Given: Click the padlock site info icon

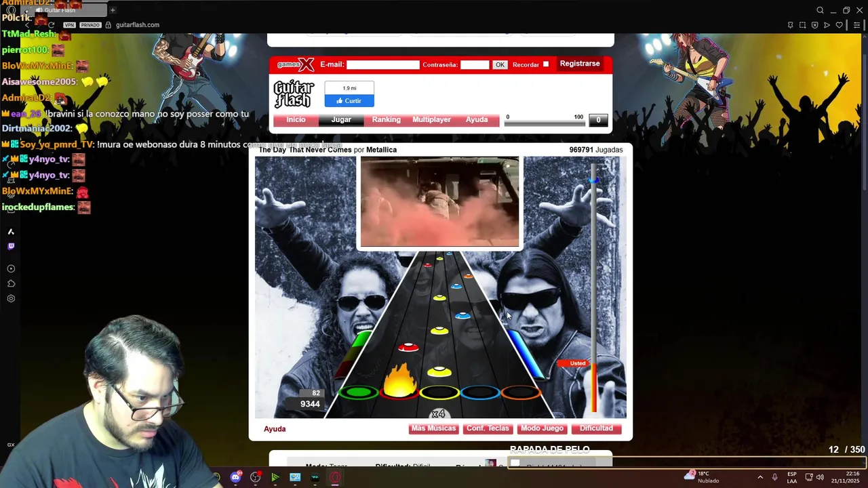Looking at the screenshot, I should [x=108, y=25].
